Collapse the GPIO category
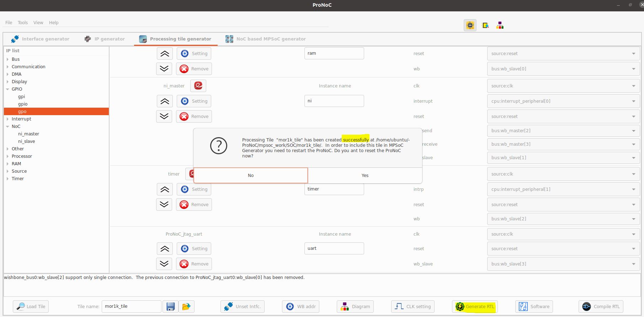The image size is (644, 317). click(x=7, y=89)
